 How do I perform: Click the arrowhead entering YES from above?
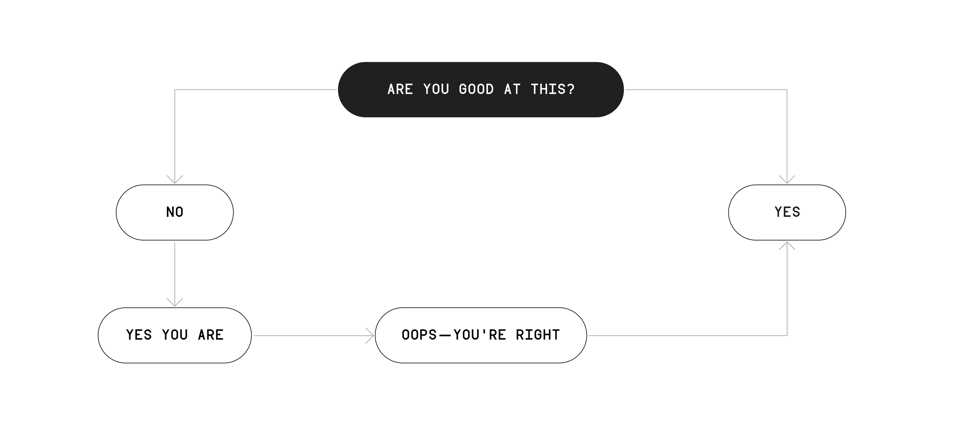(x=787, y=179)
